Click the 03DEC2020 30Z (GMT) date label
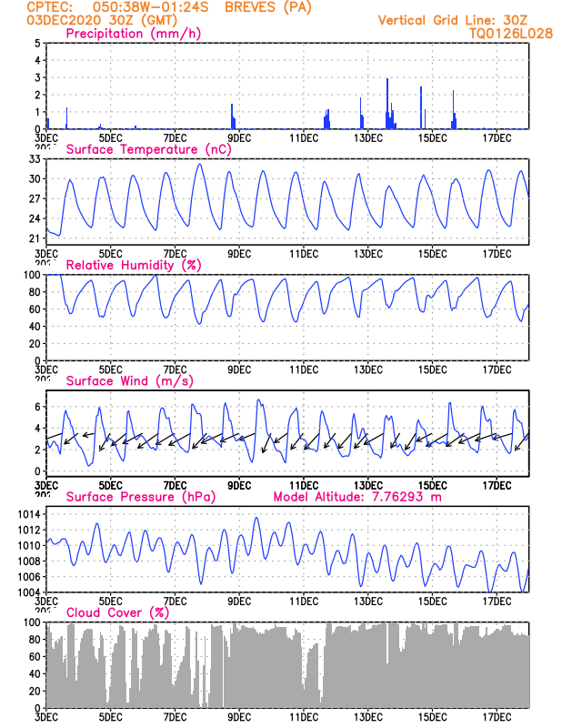Image resolution: width=562 pixels, height=728 pixels. [x=102, y=20]
